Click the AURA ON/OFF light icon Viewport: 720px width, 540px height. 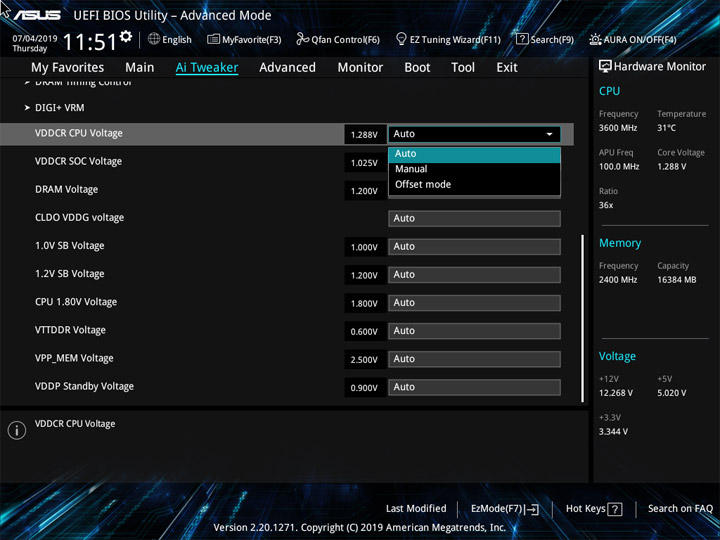pyautogui.click(x=595, y=39)
